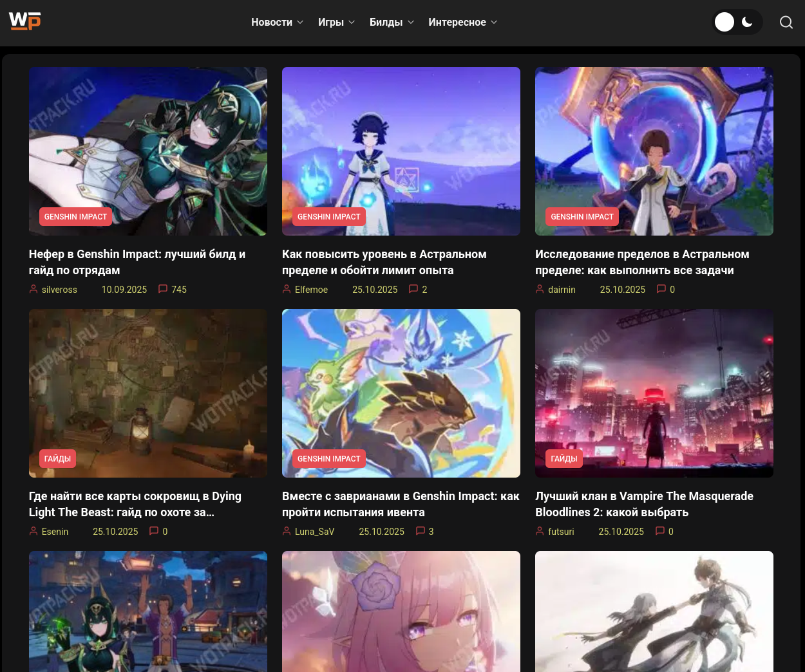The width and height of the screenshot is (805, 672).
Task: Click comment icon on dairnin's article
Action: 661,289
